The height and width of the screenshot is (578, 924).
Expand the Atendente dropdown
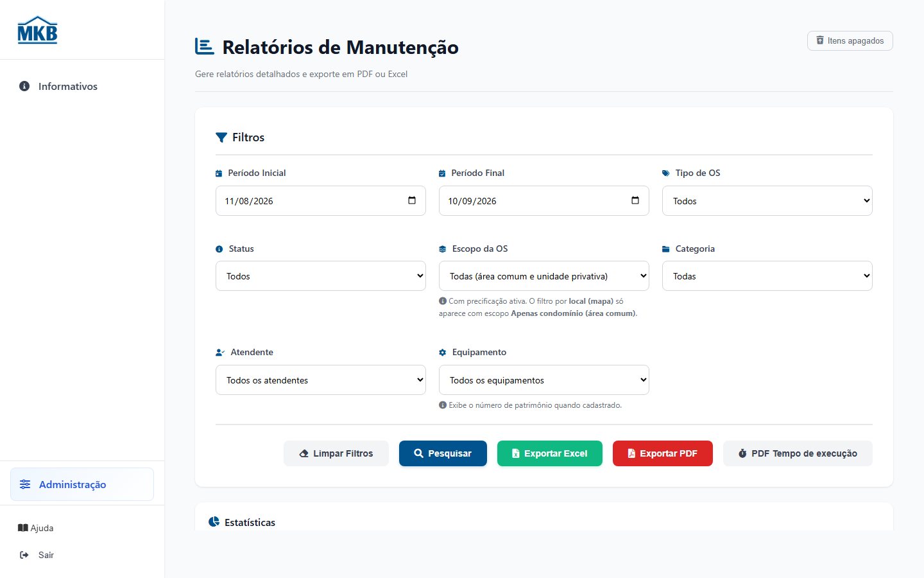[321, 380]
